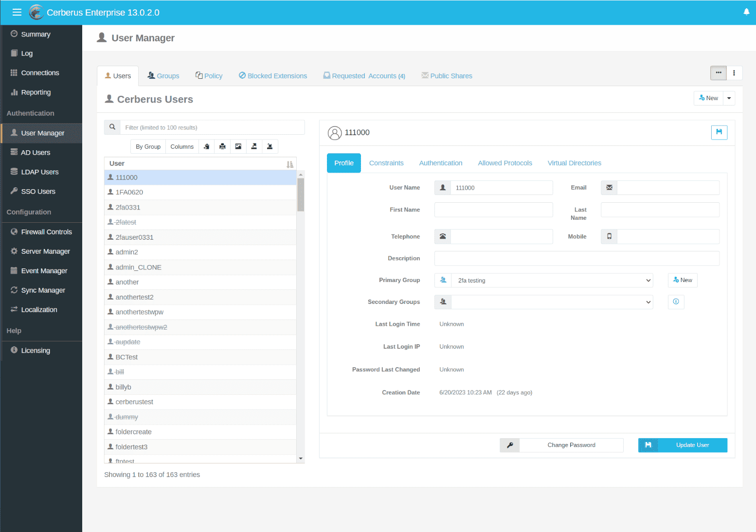This screenshot has width=756, height=532.
Task: Open Log in the sidebar
Action: [27, 53]
